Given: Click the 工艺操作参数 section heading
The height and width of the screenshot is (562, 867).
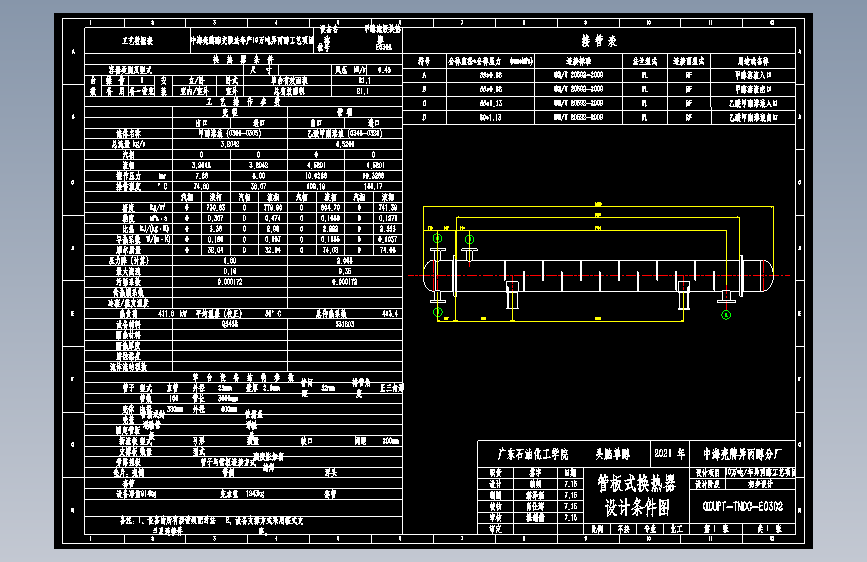Looking at the screenshot, I should (x=243, y=102).
